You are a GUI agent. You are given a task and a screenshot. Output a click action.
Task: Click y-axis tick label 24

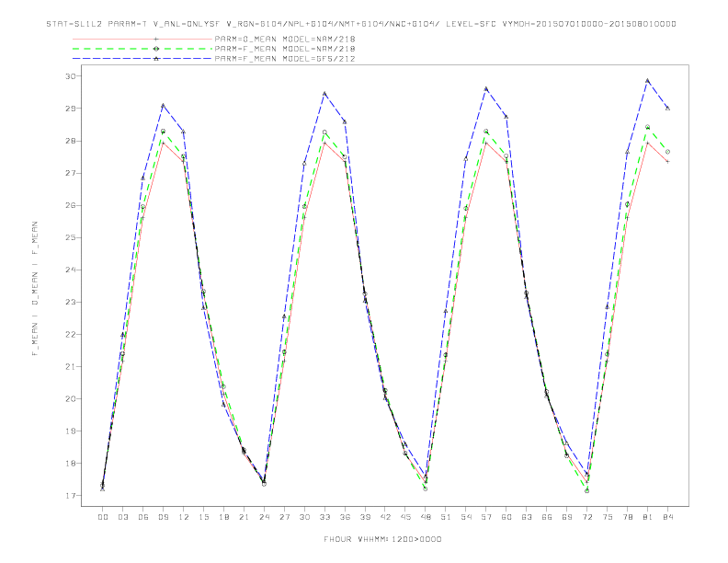coord(71,270)
